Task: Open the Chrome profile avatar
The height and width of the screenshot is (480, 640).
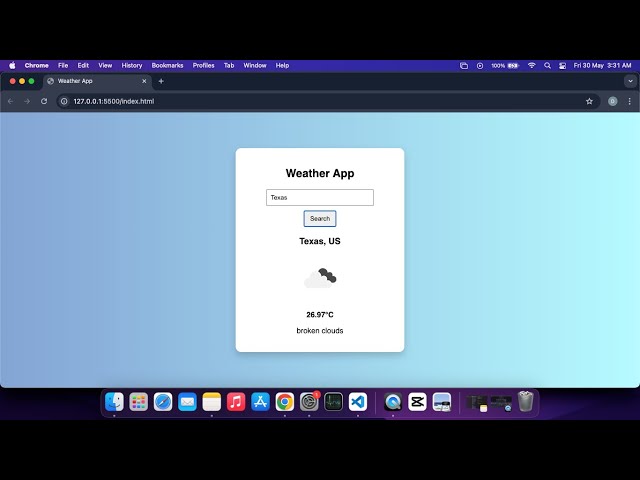Action: pos(612,101)
